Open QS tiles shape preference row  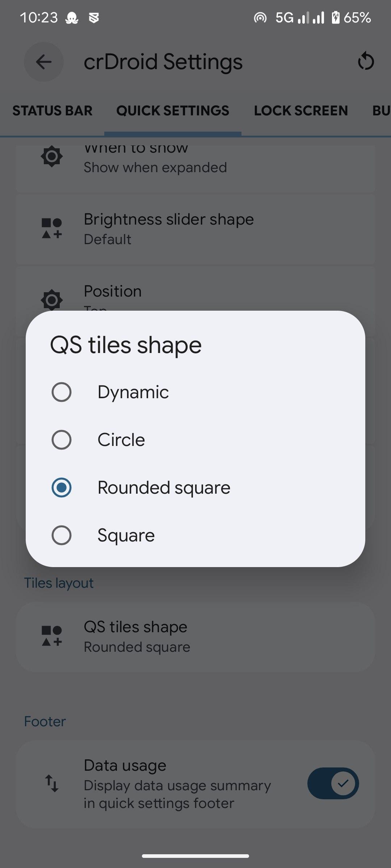(195, 637)
